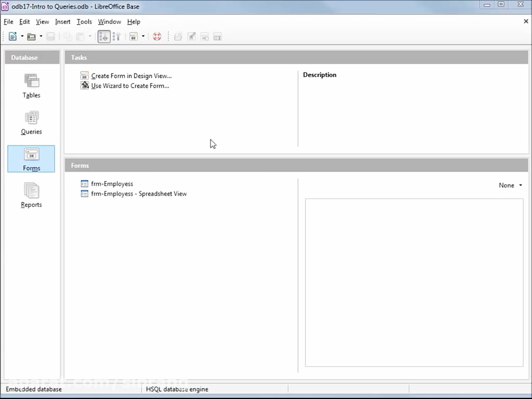This screenshot has height=399, width=532.
Task: Open the Tables panel in Database sidebar
Action: pyautogui.click(x=31, y=86)
